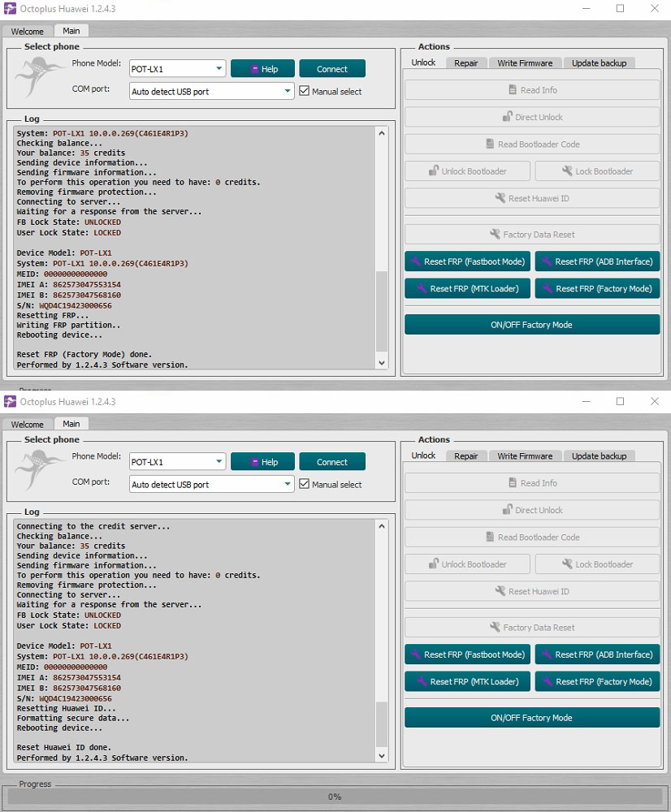Open Update backup tab in top window
The image size is (671, 812).
click(x=599, y=63)
